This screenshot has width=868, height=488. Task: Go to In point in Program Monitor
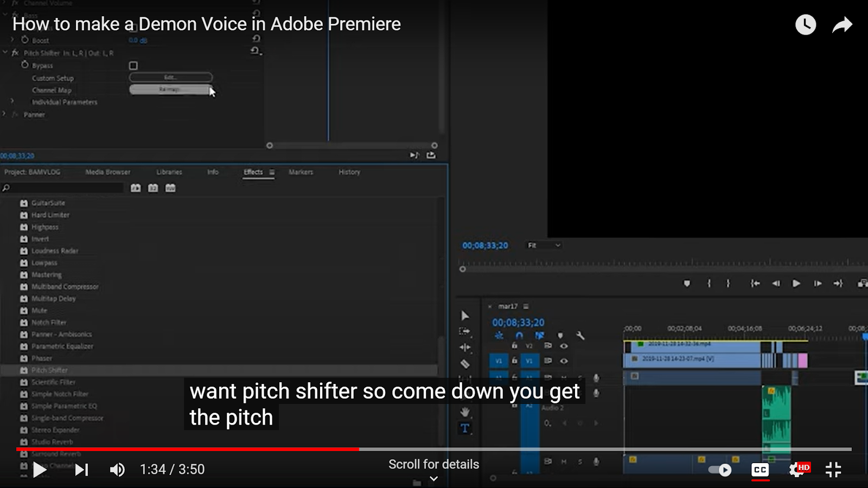click(755, 283)
